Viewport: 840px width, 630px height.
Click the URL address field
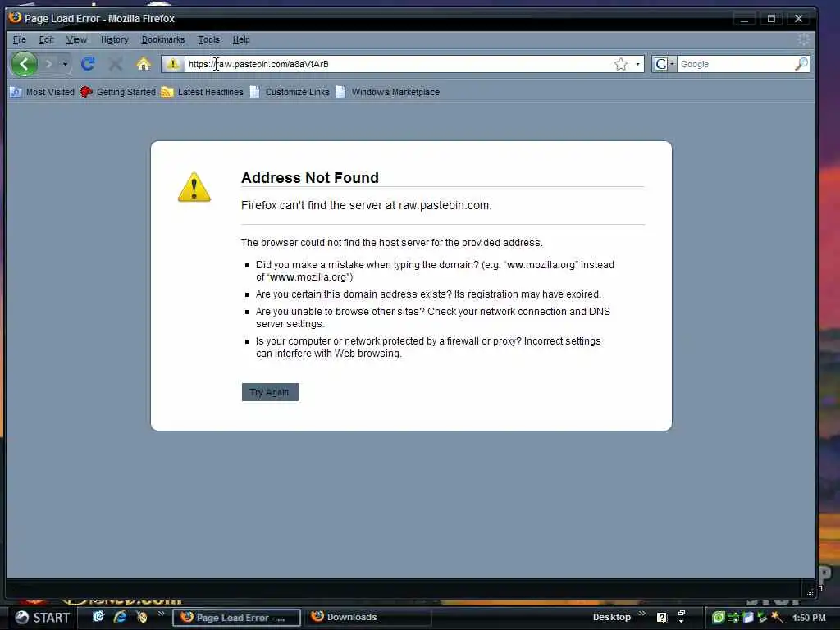pyautogui.click(x=398, y=64)
